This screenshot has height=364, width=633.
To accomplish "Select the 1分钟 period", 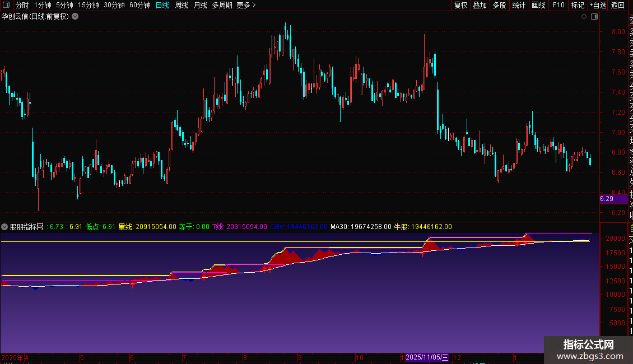I will [43, 5].
